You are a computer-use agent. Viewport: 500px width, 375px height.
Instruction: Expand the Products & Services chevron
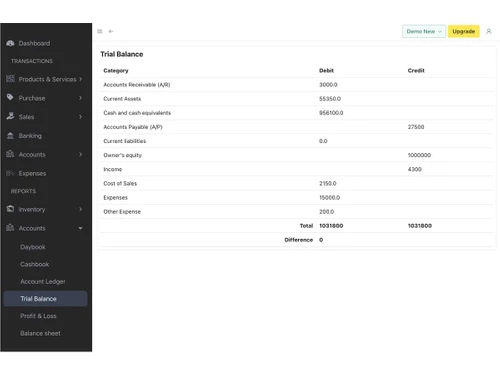[80, 79]
